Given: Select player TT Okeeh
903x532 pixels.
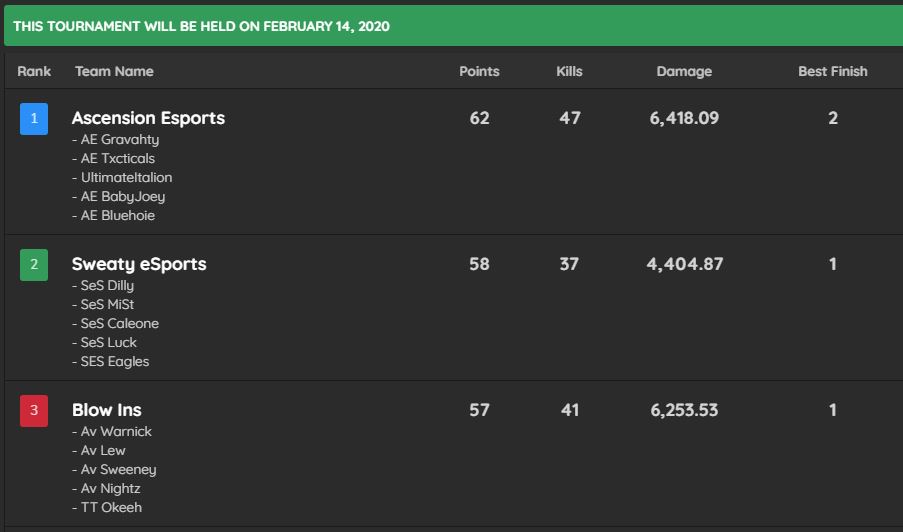Looking at the screenshot, I should (111, 508).
